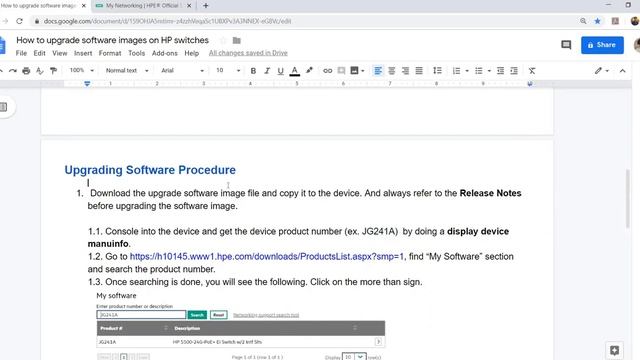
Task: Apply a numbered list
Action: (x=456, y=71)
